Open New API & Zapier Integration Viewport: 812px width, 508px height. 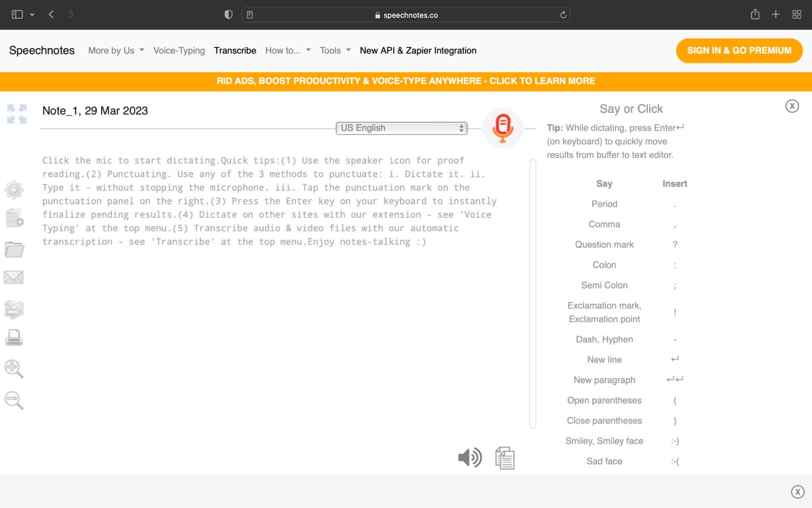(x=418, y=50)
